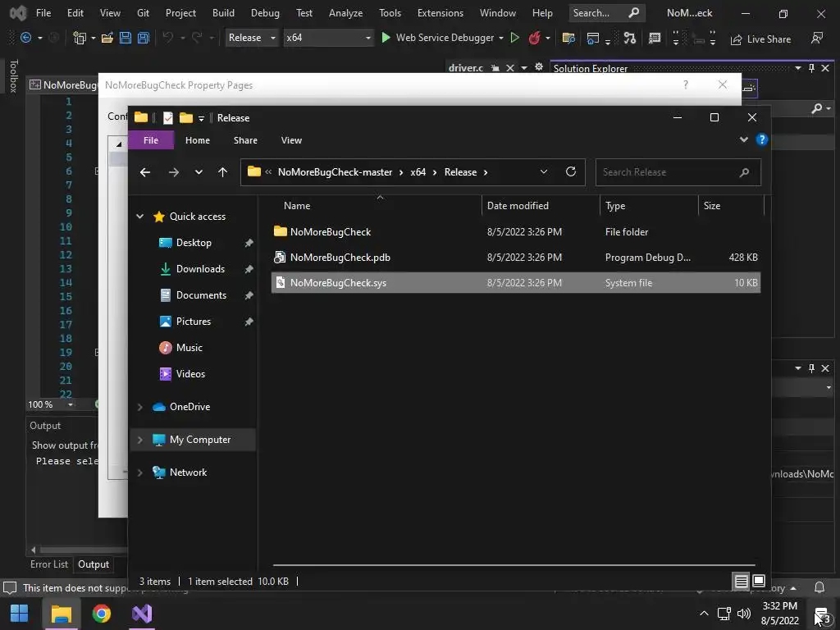Click the Start Without Debugging outlined arrow
The height and width of the screenshot is (630, 840).
pyautogui.click(x=515, y=38)
